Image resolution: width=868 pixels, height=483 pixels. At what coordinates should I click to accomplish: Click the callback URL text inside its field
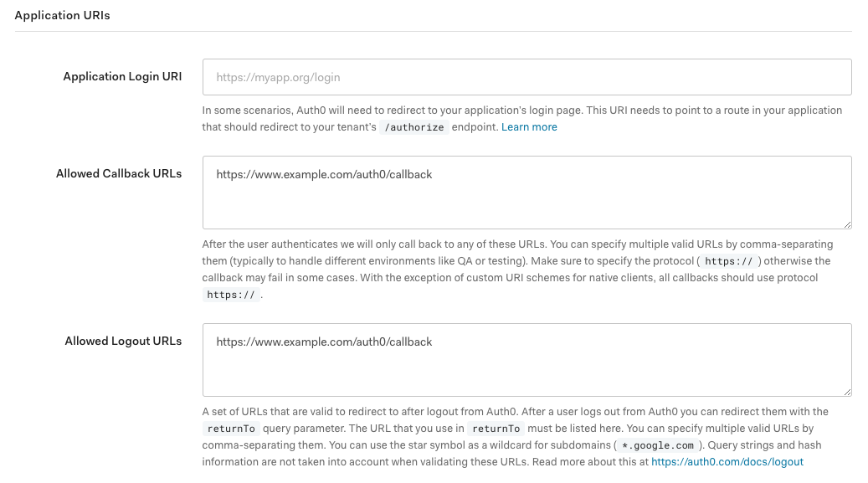323,174
